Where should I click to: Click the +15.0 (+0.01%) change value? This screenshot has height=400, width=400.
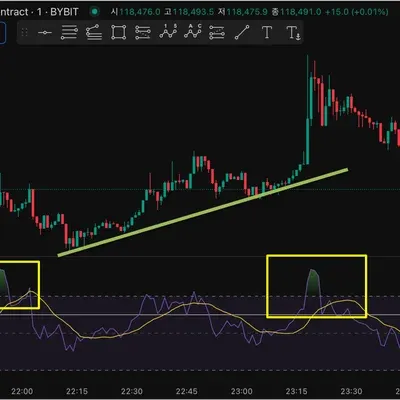357,12
